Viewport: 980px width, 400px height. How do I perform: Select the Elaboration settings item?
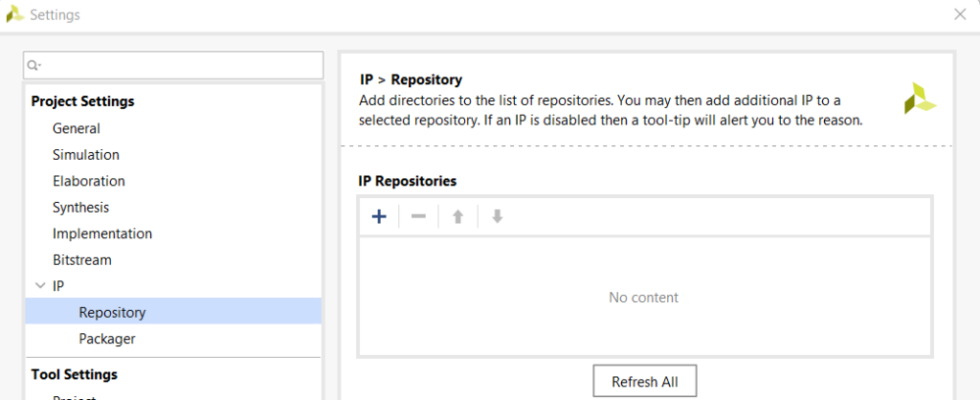[x=89, y=181]
